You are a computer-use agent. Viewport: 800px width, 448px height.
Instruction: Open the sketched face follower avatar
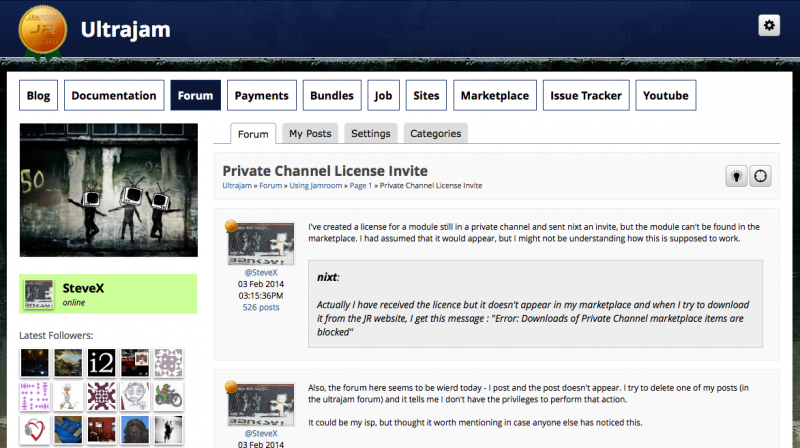[135, 396]
